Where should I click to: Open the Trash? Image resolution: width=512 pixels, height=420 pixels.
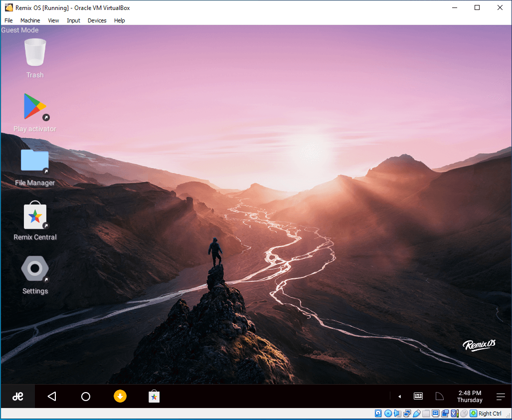(35, 52)
